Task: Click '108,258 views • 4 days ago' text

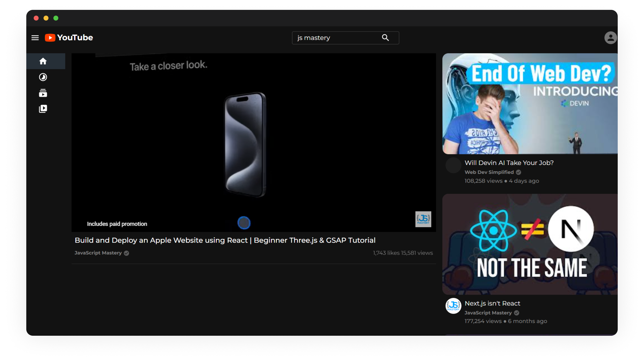Action: 502,181
